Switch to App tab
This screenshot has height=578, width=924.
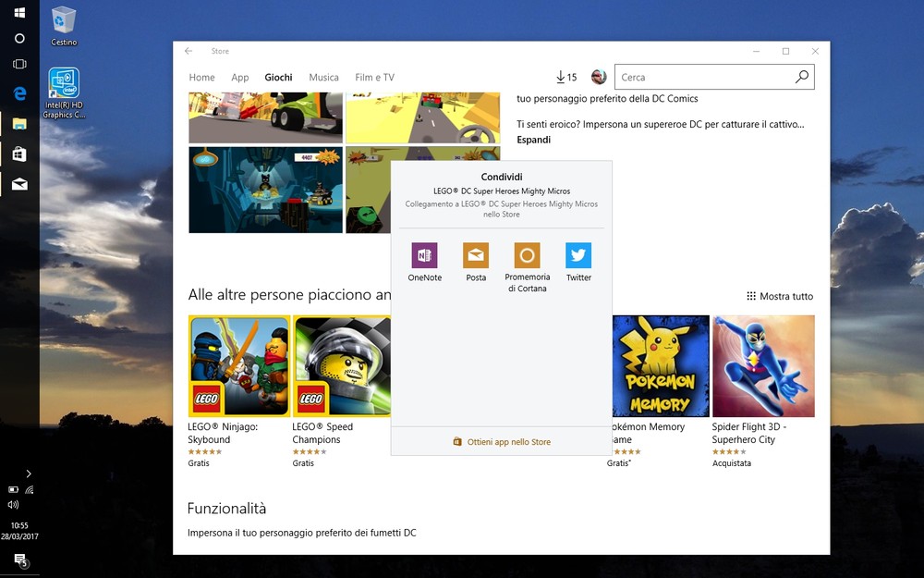pyautogui.click(x=240, y=78)
